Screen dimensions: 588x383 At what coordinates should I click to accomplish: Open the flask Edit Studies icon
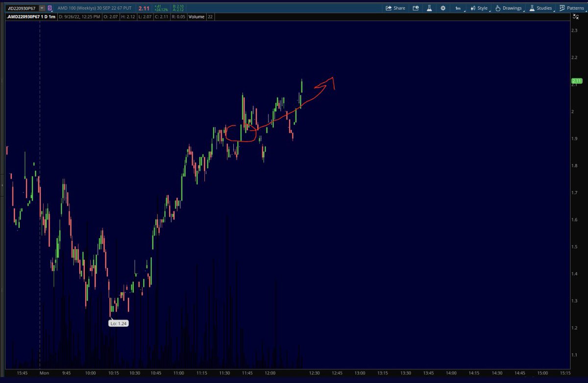tap(429, 8)
